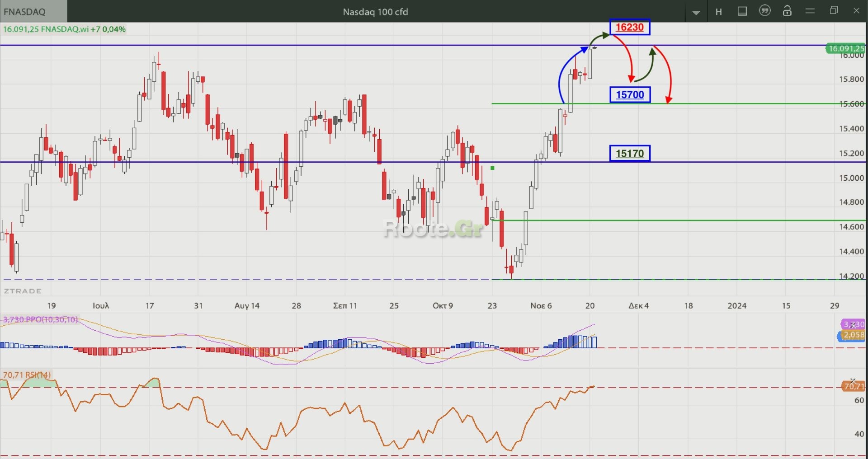
Task: Click the small green square marker
Action: [492, 168]
